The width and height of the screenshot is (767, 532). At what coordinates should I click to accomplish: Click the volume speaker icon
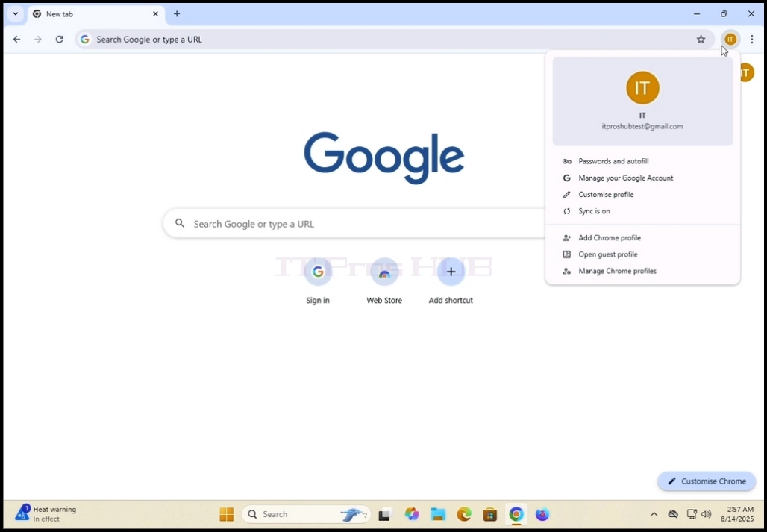pyautogui.click(x=706, y=514)
